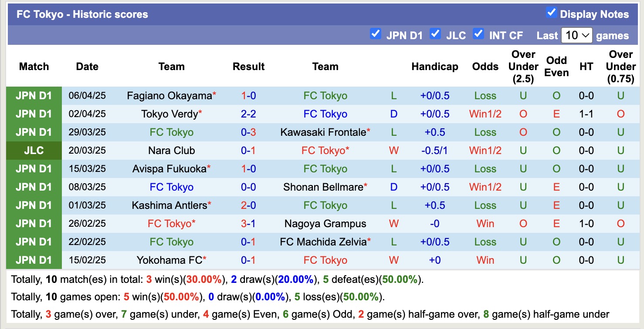Select the Fagiano Okayama team link
644x329 pixels.
pyautogui.click(x=168, y=95)
